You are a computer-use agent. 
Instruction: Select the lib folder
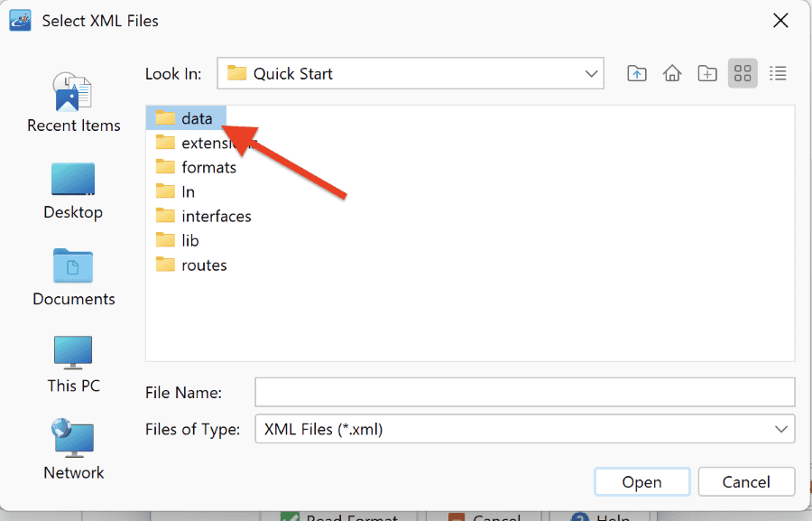coord(177,240)
